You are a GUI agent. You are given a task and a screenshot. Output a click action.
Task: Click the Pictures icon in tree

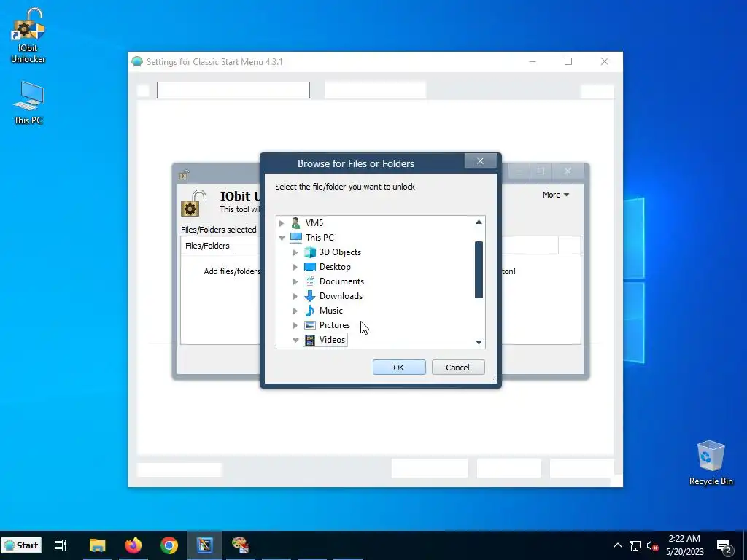pos(309,325)
